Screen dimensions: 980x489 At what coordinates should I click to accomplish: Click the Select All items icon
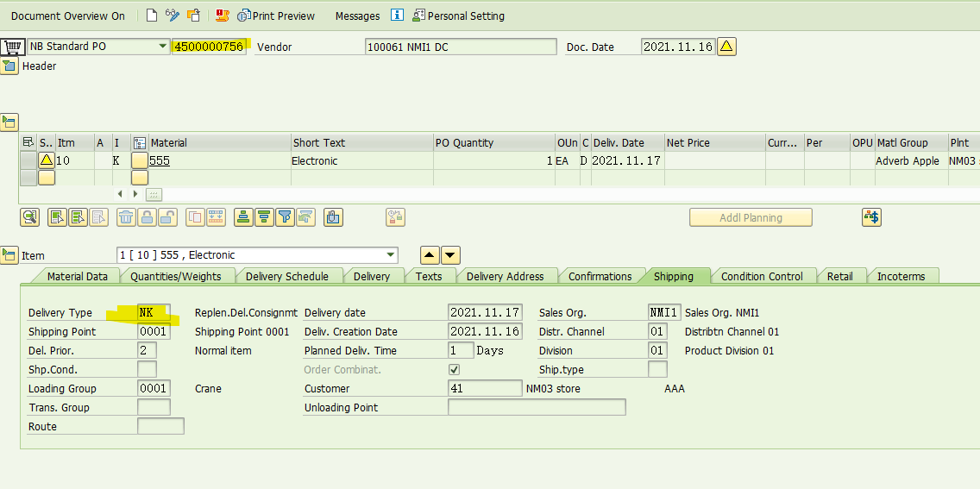[x=58, y=217]
